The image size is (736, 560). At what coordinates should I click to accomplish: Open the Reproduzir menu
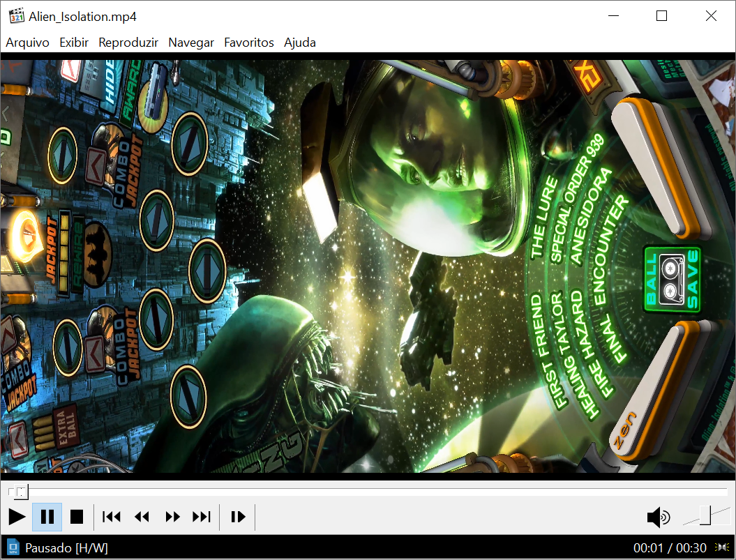pos(128,43)
